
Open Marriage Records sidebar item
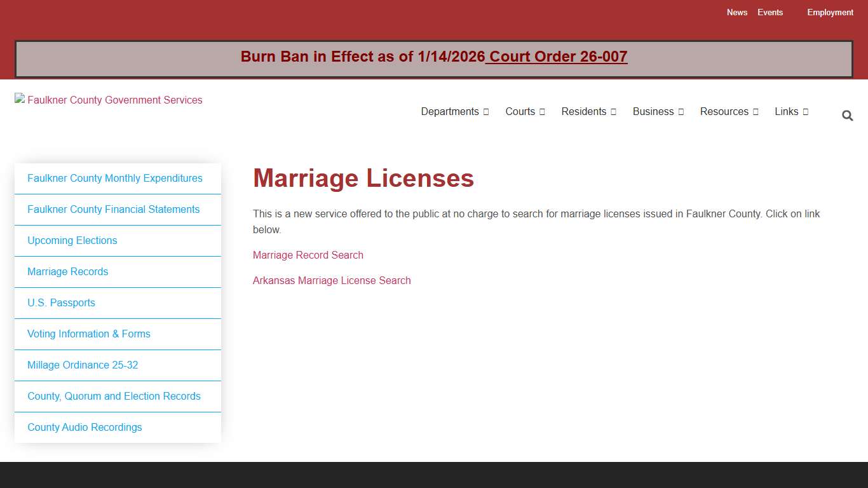point(67,271)
